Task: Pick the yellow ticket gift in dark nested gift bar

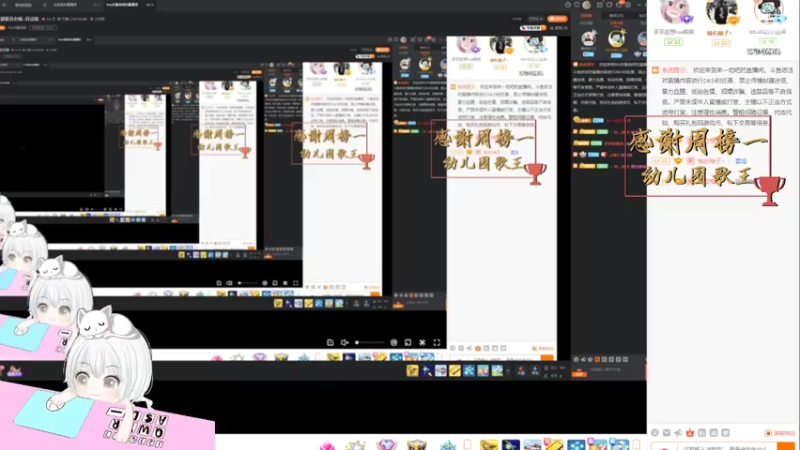Action: pyautogui.click(x=455, y=370)
